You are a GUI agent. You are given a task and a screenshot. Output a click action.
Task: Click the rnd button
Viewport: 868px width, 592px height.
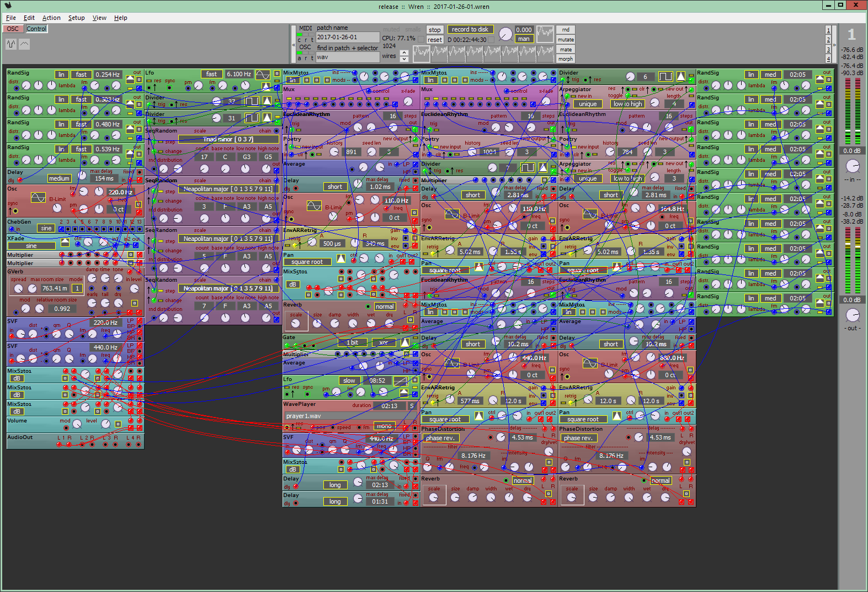pos(566,30)
